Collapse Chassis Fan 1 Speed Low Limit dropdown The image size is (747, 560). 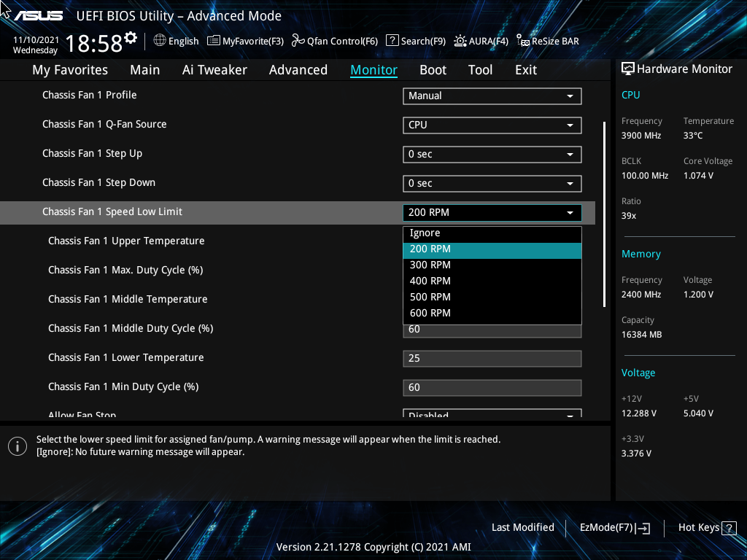tap(492, 212)
